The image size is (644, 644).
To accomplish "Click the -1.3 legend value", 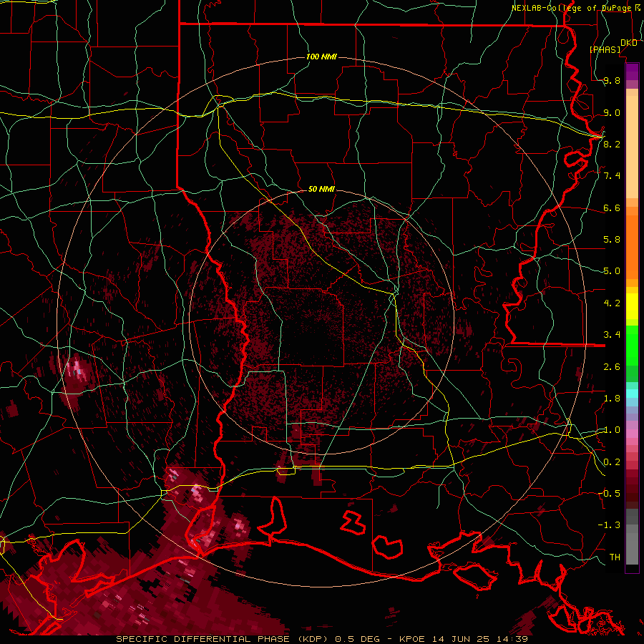I will (609, 525).
